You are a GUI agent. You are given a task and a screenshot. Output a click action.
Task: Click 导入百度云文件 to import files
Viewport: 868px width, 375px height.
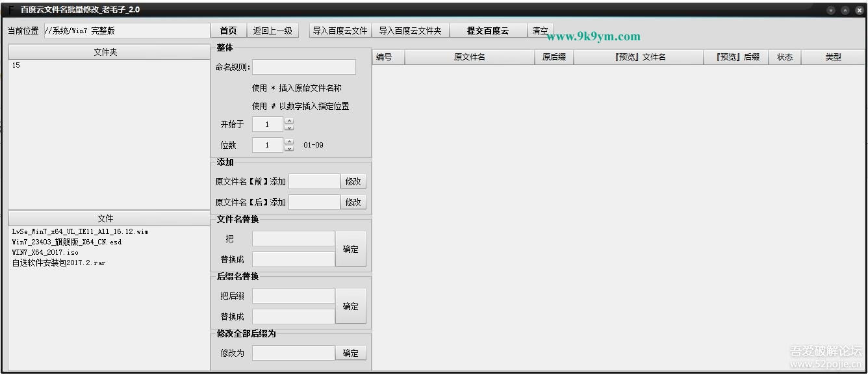[340, 31]
